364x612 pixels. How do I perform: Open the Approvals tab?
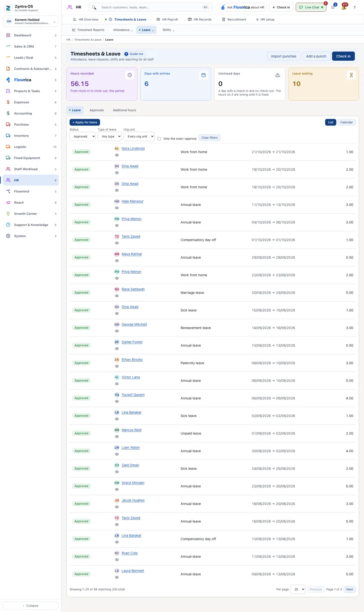click(97, 110)
